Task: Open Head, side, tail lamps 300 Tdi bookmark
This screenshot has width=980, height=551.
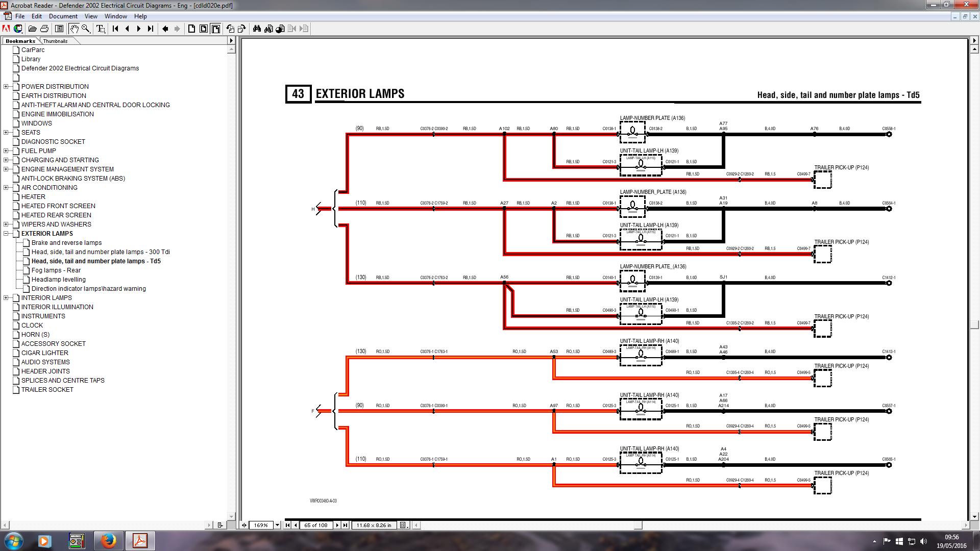Action: pos(101,252)
